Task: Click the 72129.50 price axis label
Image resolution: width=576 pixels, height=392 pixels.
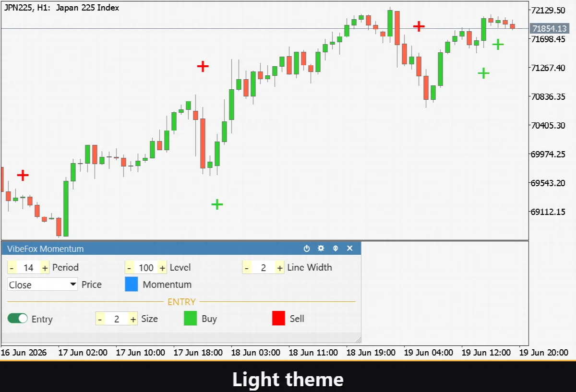Action: tap(548, 11)
